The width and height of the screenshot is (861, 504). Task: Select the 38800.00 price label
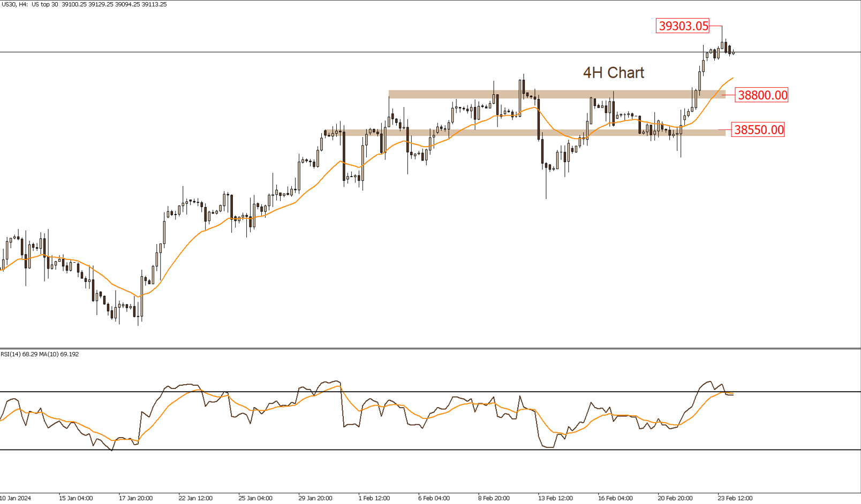[762, 95]
